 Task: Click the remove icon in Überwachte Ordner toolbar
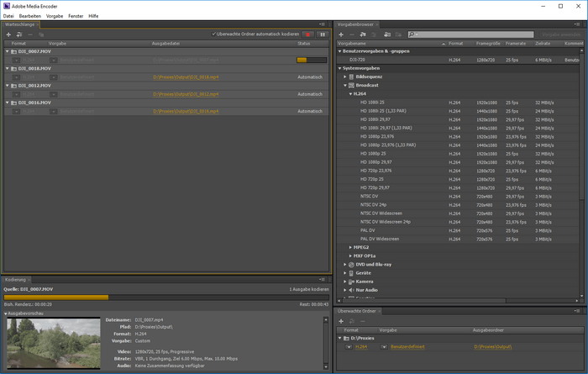[x=363, y=321]
